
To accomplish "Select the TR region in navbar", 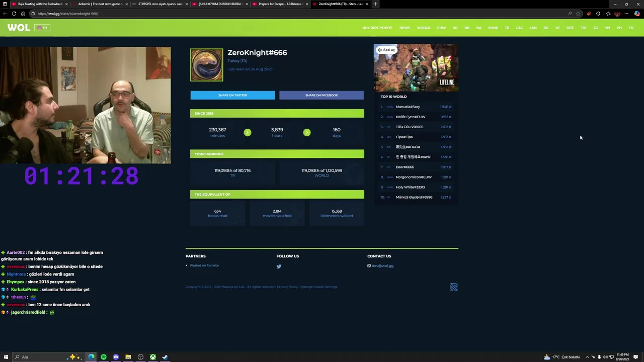I will click(x=507, y=28).
